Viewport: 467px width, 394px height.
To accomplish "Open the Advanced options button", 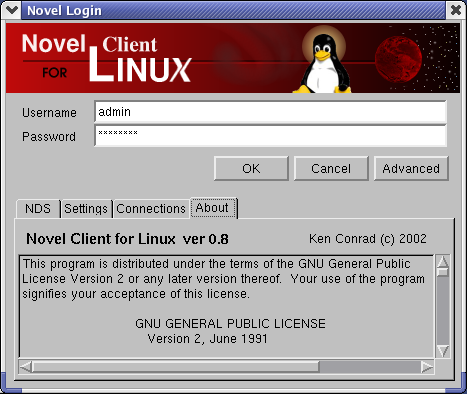I will (x=411, y=169).
